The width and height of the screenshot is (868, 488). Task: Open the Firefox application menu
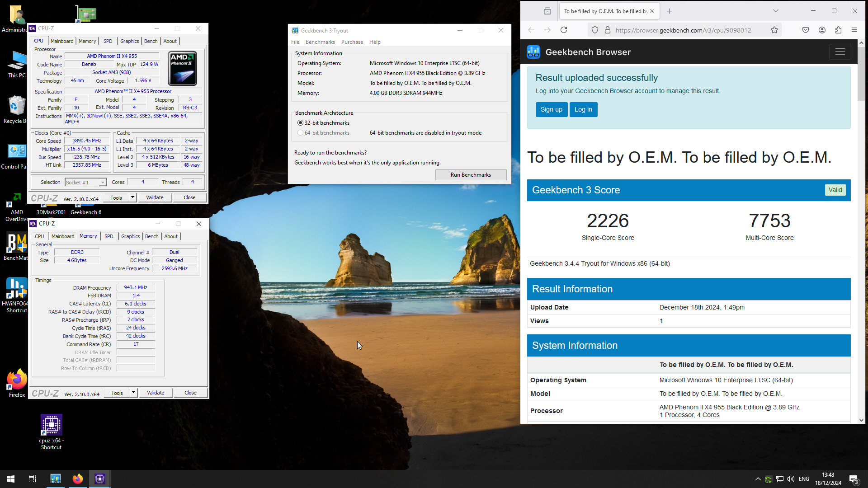(854, 30)
